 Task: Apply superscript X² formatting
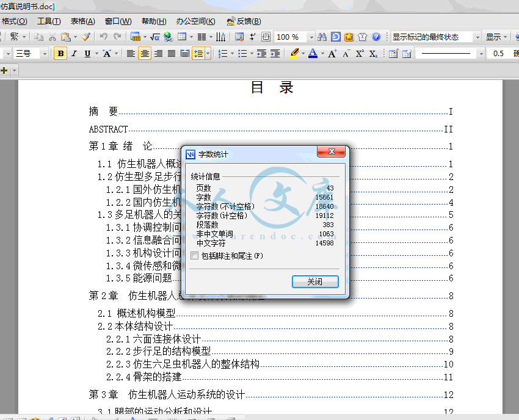[x=360, y=53]
